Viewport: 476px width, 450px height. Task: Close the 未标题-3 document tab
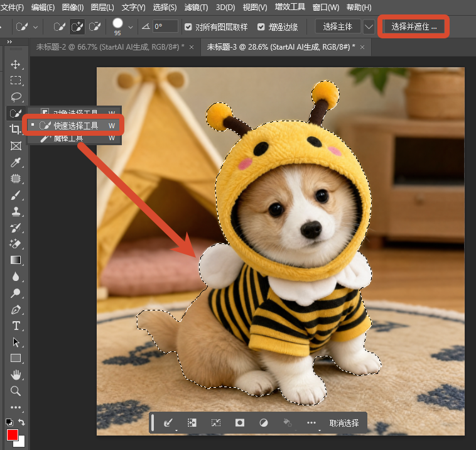(x=362, y=47)
